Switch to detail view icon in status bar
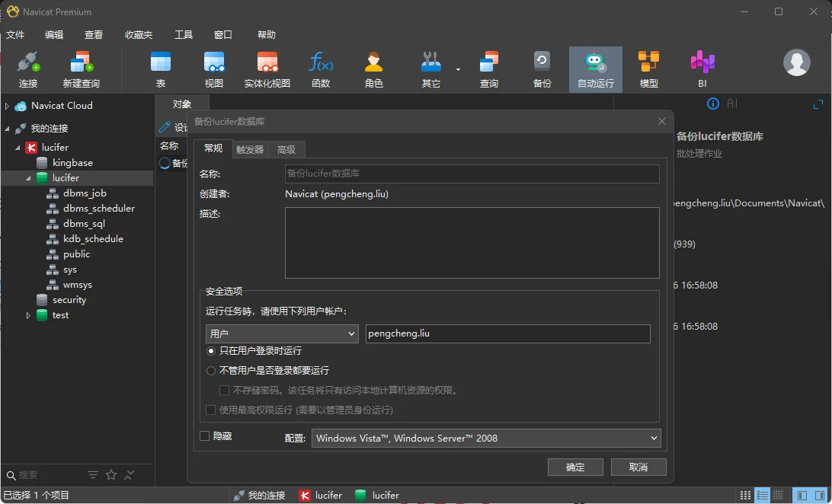Image resolution: width=832 pixels, height=504 pixels. [762, 495]
